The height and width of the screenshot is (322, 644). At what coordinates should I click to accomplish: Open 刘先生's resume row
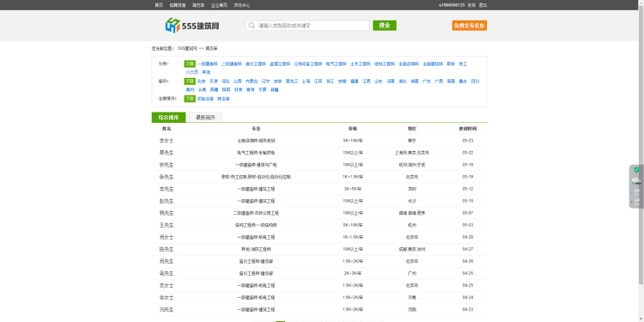pos(319,309)
